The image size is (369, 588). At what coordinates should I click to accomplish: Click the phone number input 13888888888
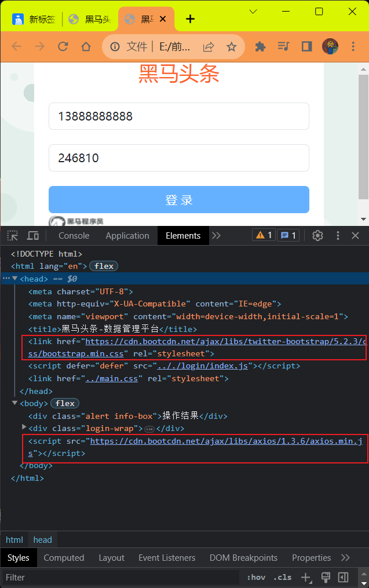tap(179, 116)
